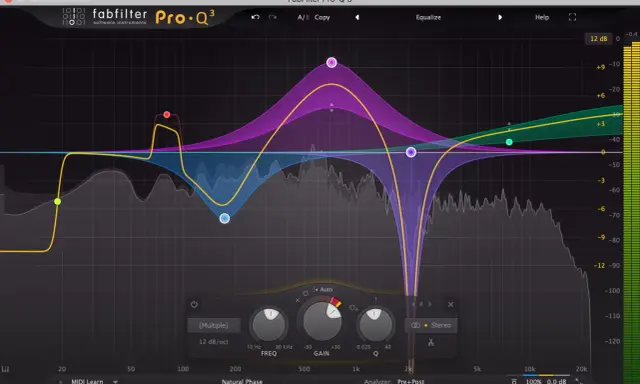Screen dimensions: 640x384
Task: Click the MIDI Learn button
Action: (87, 381)
